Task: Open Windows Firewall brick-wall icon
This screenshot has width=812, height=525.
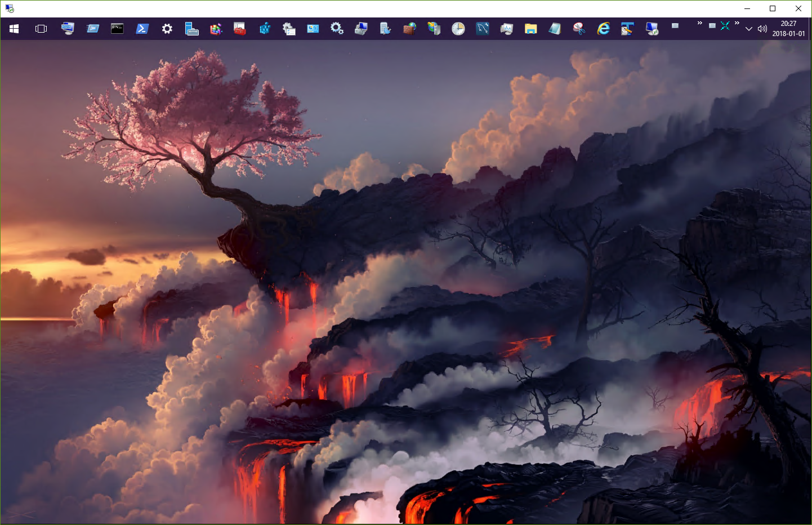Action: pyautogui.click(x=409, y=29)
